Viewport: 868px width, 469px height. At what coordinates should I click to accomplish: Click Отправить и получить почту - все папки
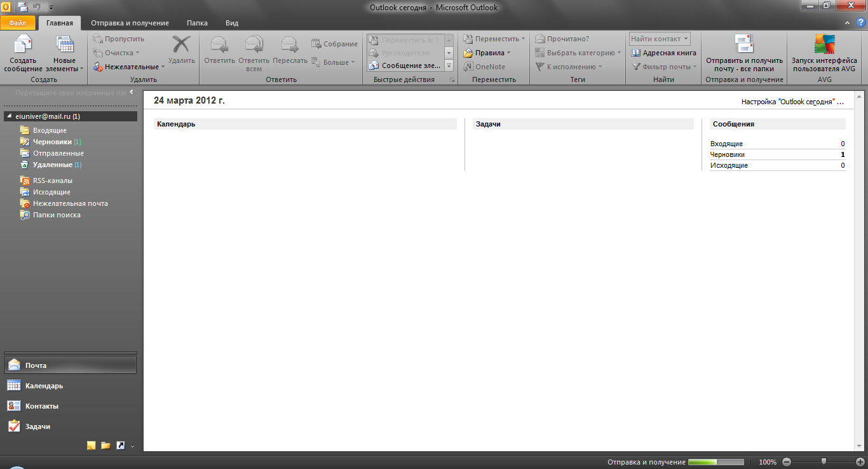pos(744,53)
